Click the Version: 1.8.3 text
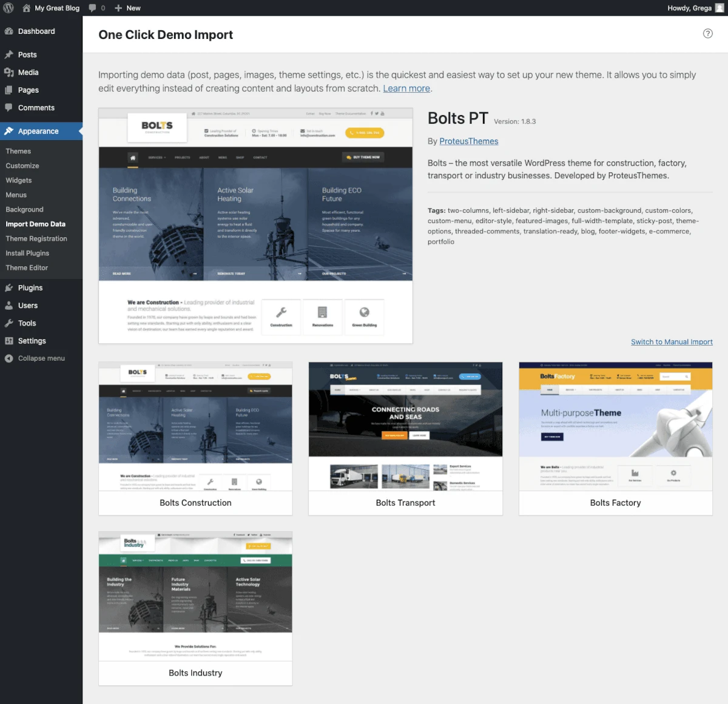 click(515, 121)
